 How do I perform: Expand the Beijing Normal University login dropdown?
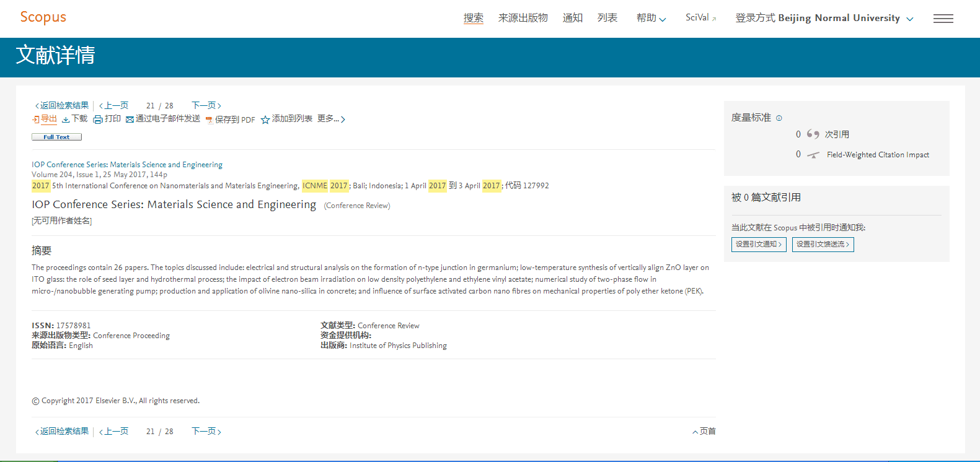tap(824, 18)
